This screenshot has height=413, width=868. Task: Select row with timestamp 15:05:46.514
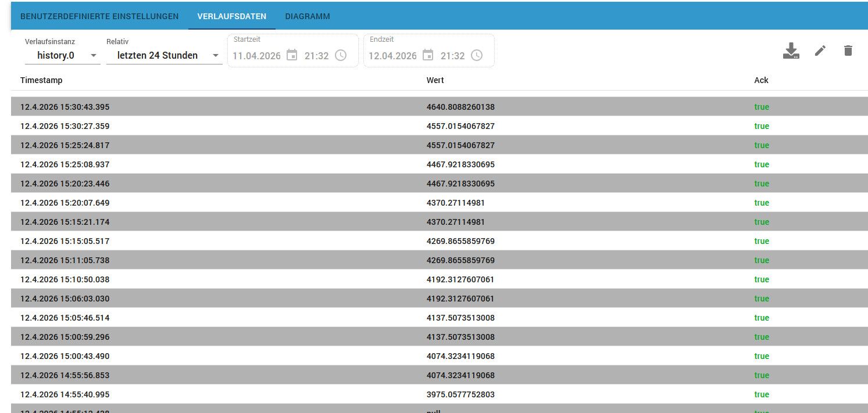pos(440,318)
